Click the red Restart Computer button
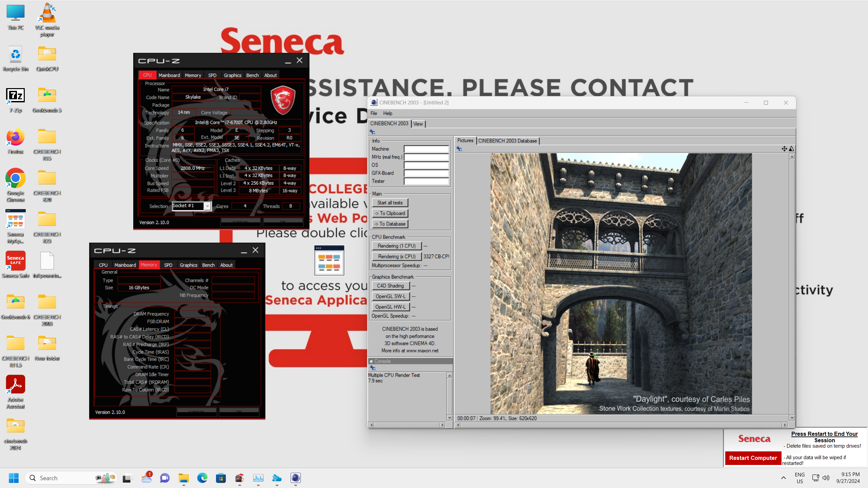 tap(753, 458)
